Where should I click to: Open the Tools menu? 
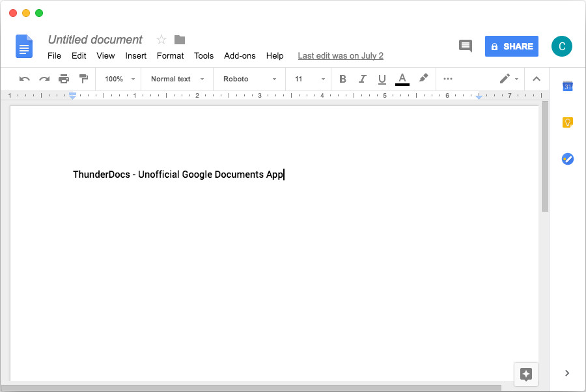coord(204,56)
